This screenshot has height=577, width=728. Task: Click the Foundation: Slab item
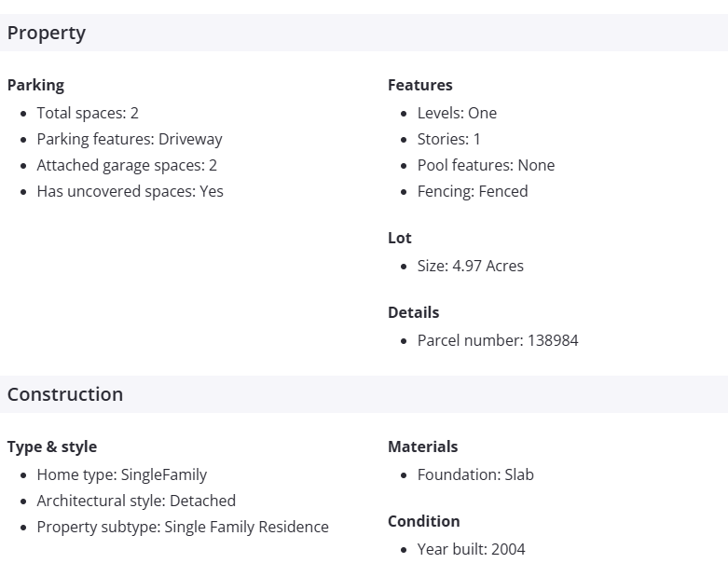pyautogui.click(x=475, y=474)
